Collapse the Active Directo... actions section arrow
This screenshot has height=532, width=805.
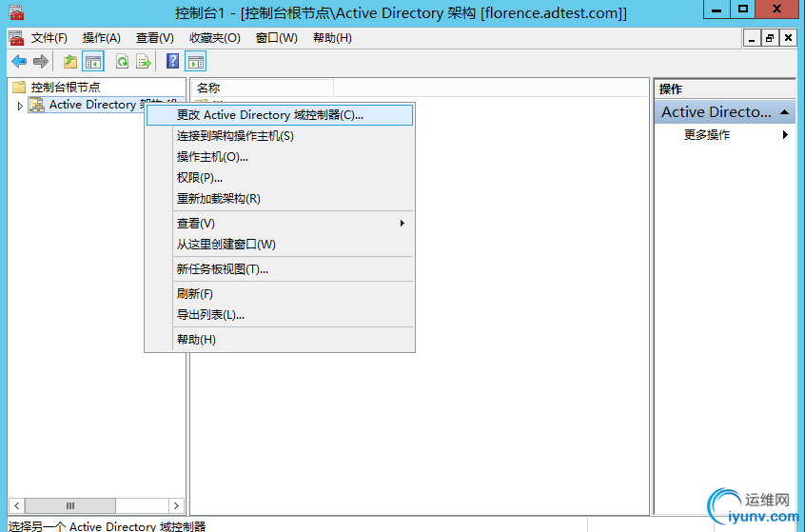click(784, 112)
